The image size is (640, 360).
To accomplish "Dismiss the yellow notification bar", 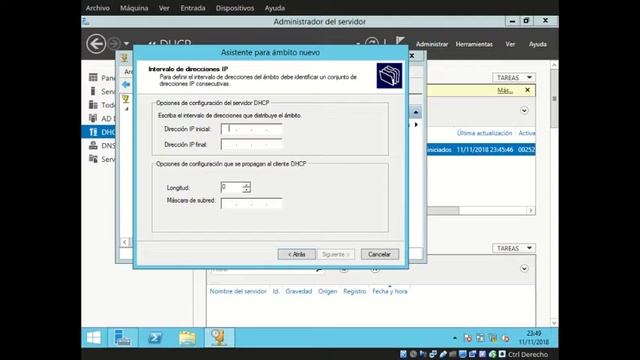I will click(527, 90).
